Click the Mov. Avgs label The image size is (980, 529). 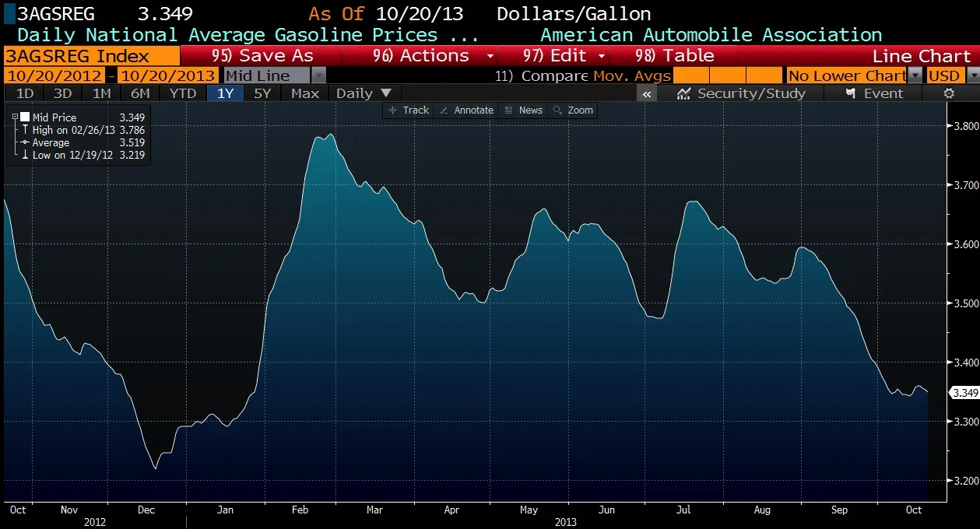click(632, 75)
